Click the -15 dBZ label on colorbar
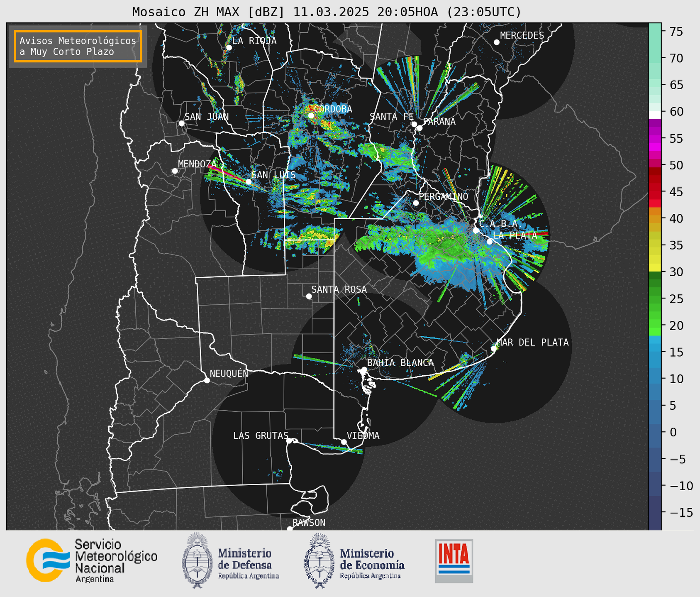This screenshot has width=700, height=597. click(681, 512)
